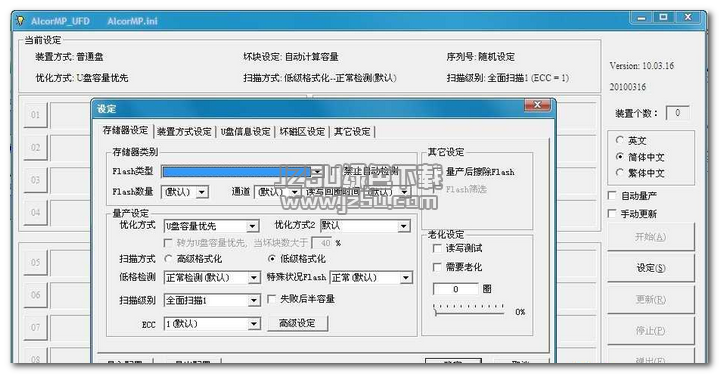Toggle 转为U盘容量优先 checkbox
Image resolution: width=719 pixels, height=374 pixels.
168,242
